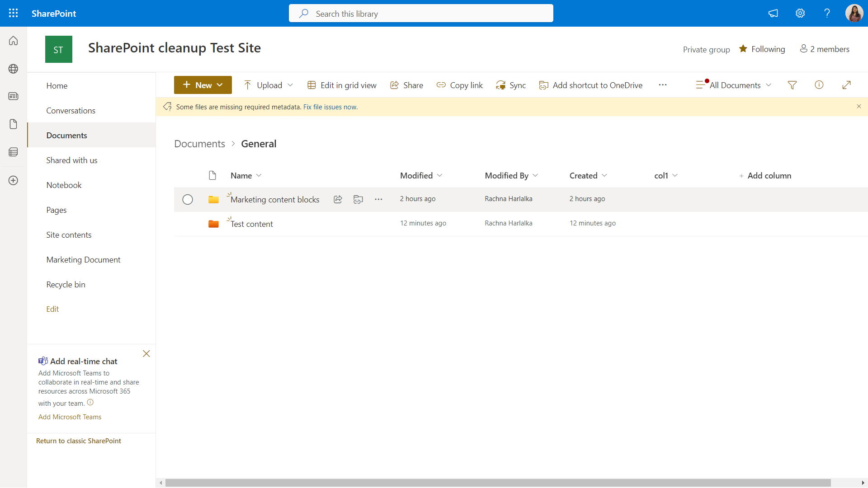Viewport: 868px width, 488px height.
Task: Click Sync in toolbar
Action: click(x=511, y=85)
